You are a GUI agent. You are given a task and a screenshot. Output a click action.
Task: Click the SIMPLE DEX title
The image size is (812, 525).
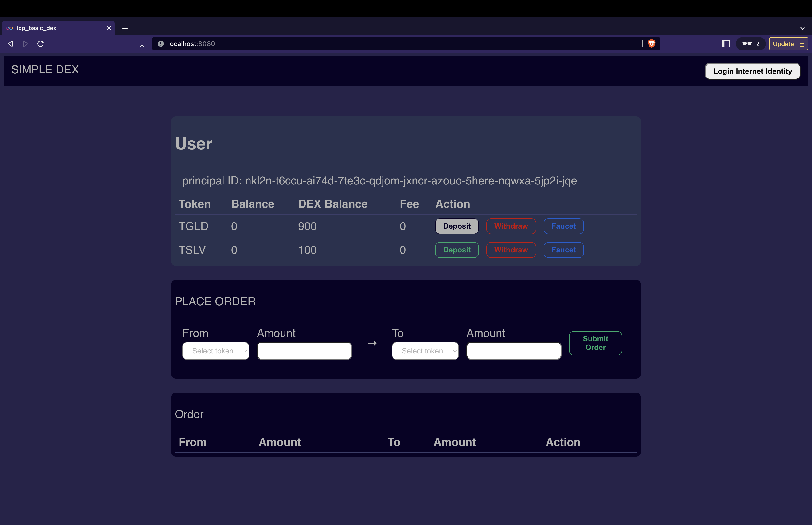(x=45, y=70)
